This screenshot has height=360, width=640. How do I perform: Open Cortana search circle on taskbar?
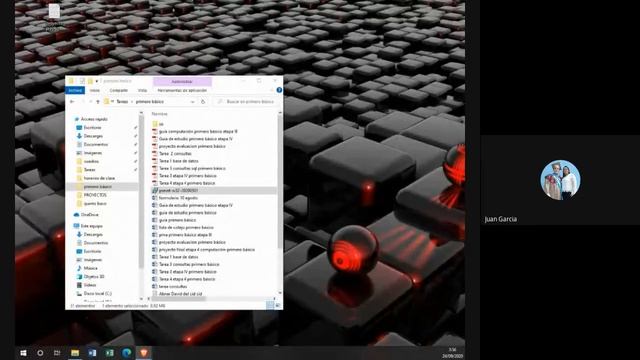(40, 353)
